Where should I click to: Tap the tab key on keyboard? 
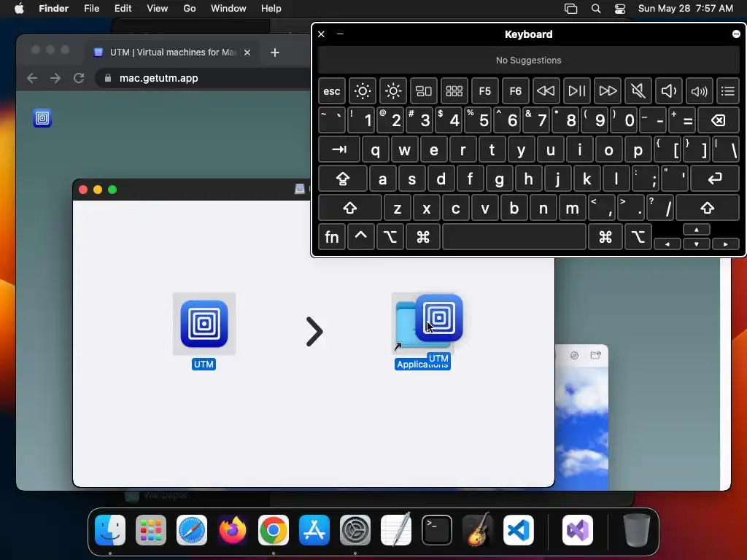coord(339,149)
